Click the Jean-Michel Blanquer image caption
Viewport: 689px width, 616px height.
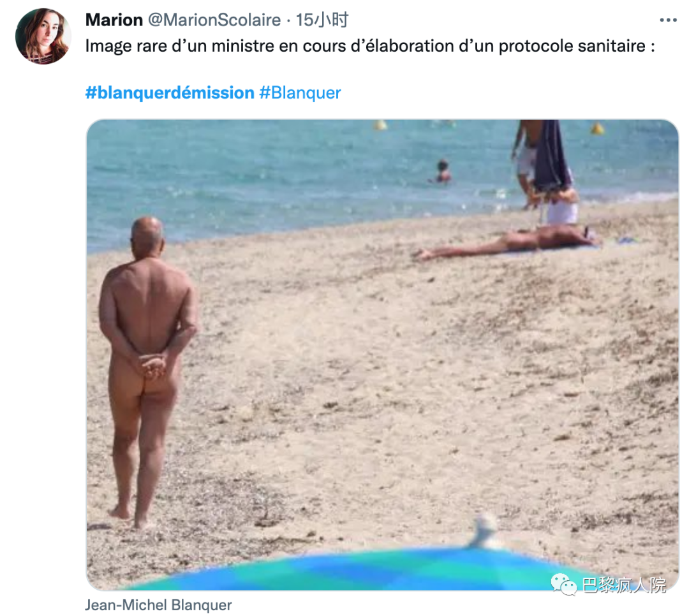click(x=158, y=605)
